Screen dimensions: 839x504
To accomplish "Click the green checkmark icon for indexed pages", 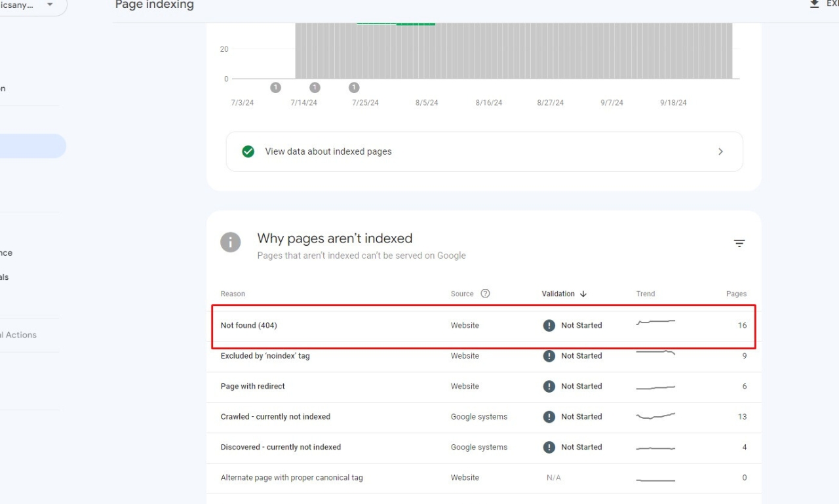I will click(x=248, y=151).
